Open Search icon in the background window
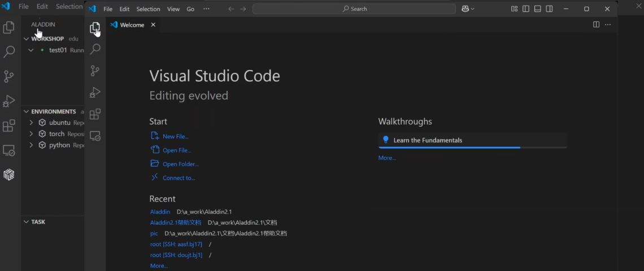 click(x=9, y=52)
